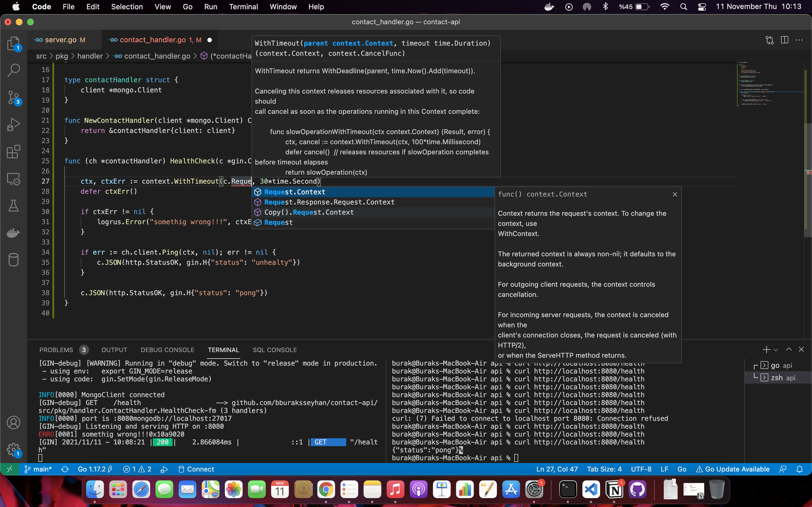812x507 pixels.
Task: Maximize the terminal panel with chevron up
Action: [x=789, y=349]
